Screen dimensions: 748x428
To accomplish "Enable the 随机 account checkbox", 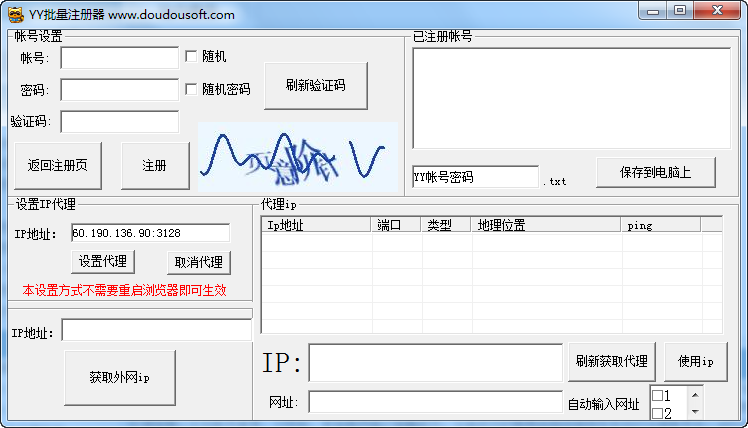I will pyautogui.click(x=191, y=56).
